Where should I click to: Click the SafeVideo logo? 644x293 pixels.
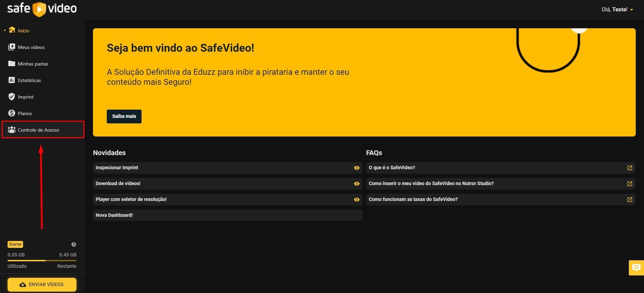42,9
